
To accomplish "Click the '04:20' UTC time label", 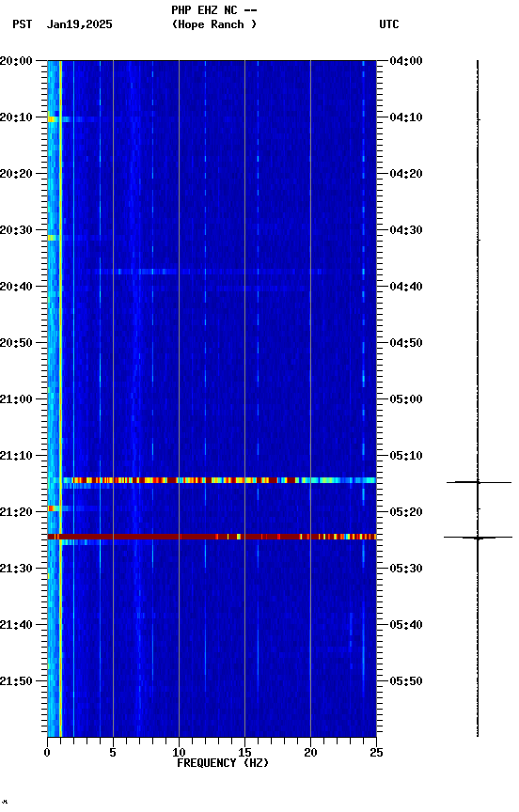I will (406, 174).
